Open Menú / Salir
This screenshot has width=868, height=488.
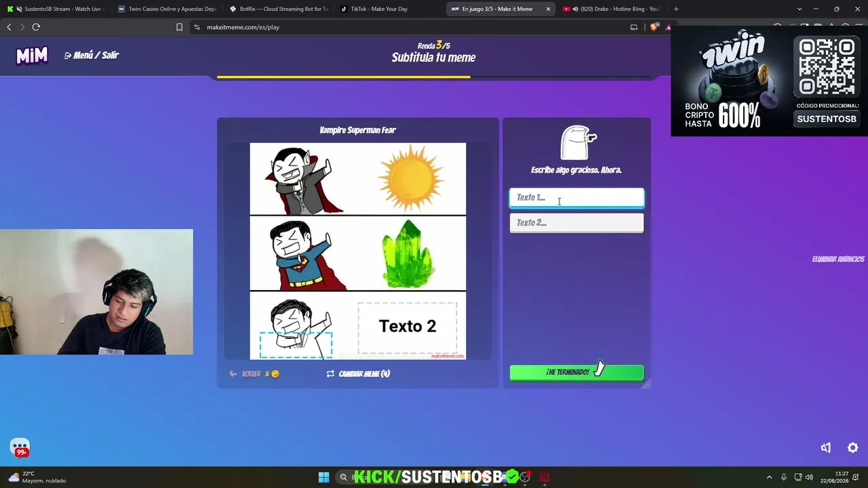[x=92, y=56]
